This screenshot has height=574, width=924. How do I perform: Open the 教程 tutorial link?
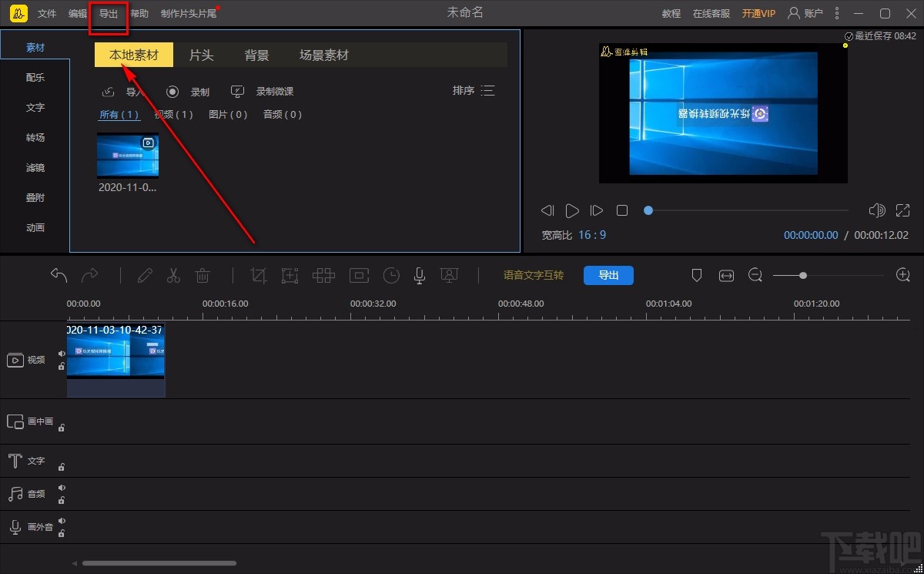pyautogui.click(x=671, y=14)
